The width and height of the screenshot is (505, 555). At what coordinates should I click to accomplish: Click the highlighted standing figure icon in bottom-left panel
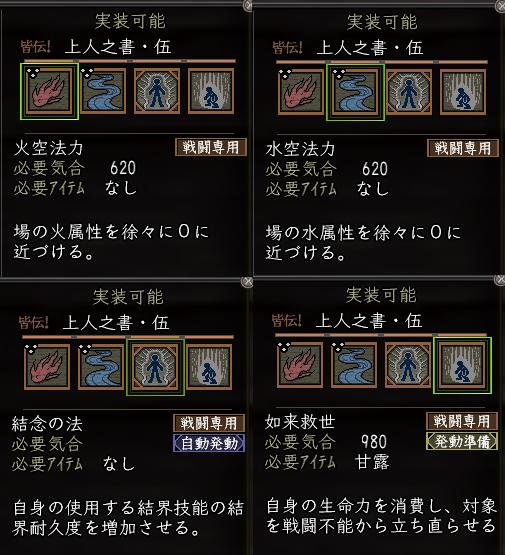click(155, 367)
